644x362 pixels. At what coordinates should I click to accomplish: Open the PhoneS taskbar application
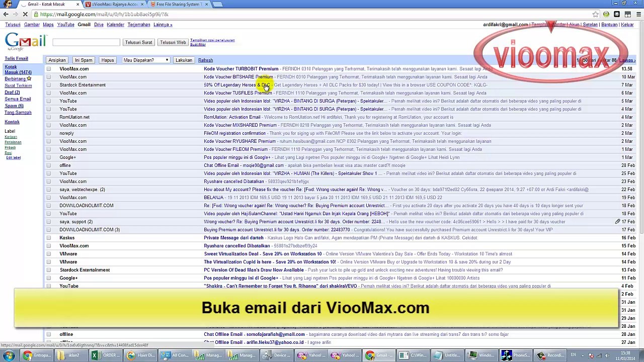[x=517, y=355]
